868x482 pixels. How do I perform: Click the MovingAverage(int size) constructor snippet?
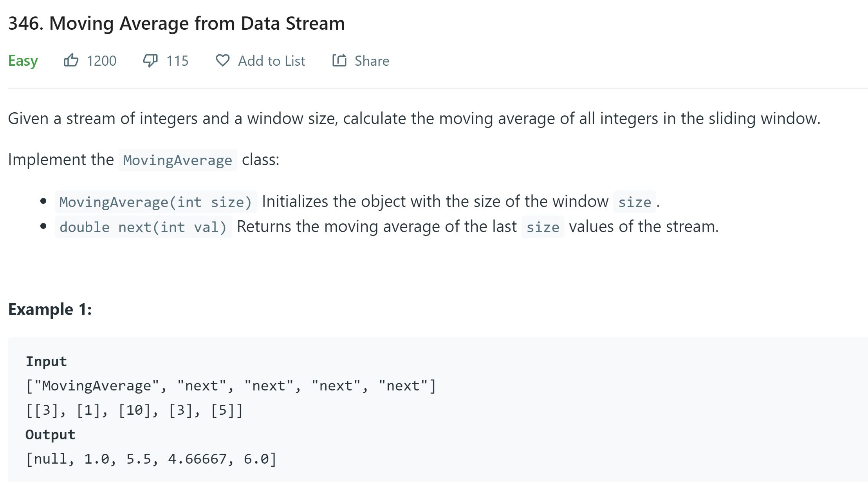pos(155,202)
